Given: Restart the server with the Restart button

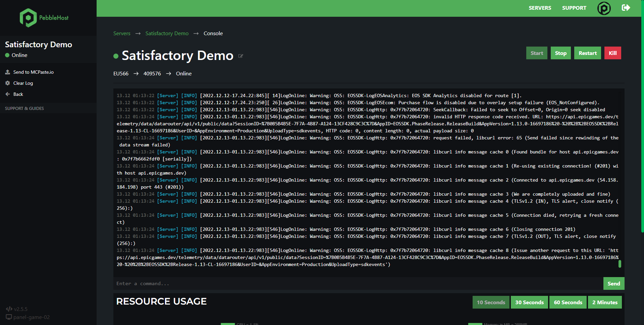Looking at the screenshot, I should coord(587,53).
